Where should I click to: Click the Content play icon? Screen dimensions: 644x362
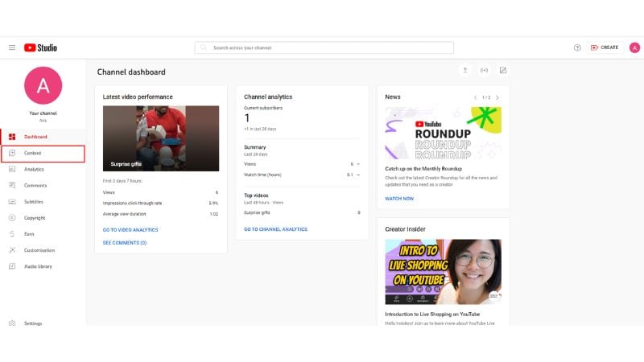12,153
